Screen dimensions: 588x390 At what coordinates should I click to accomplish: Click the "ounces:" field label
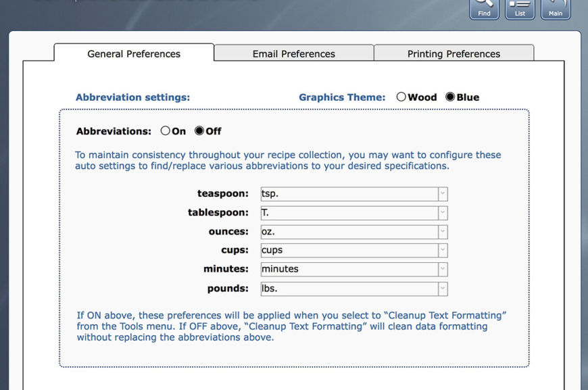point(228,231)
